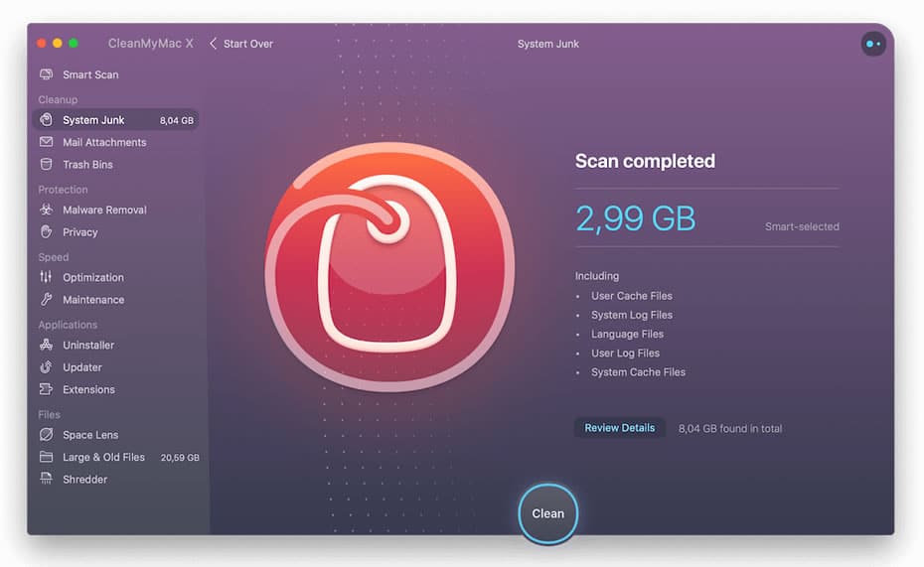Click the large System Junk tag graphic

click(389, 267)
